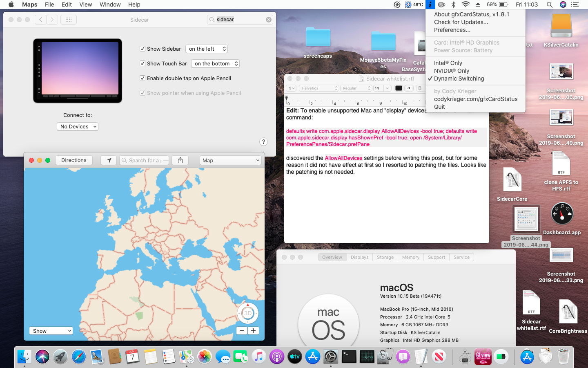Image resolution: width=588 pixels, height=368 pixels.
Task: Quit gfxCardStatus from menu
Action: click(439, 107)
